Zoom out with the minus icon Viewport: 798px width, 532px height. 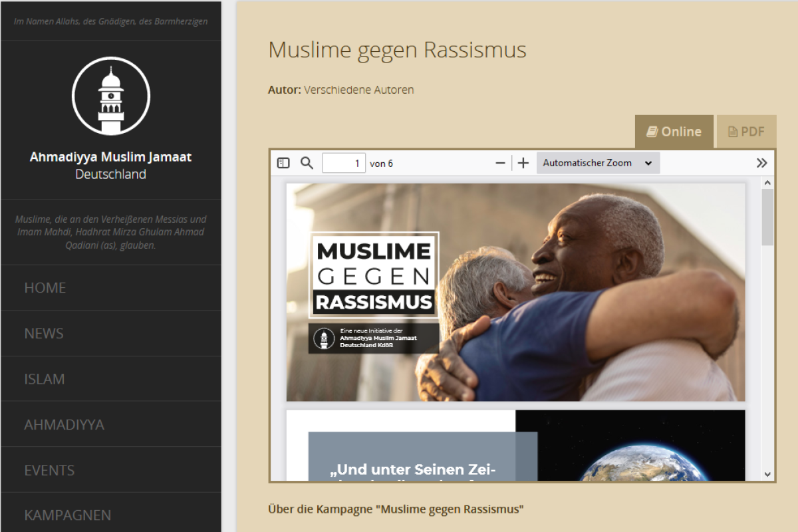point(501,163)
